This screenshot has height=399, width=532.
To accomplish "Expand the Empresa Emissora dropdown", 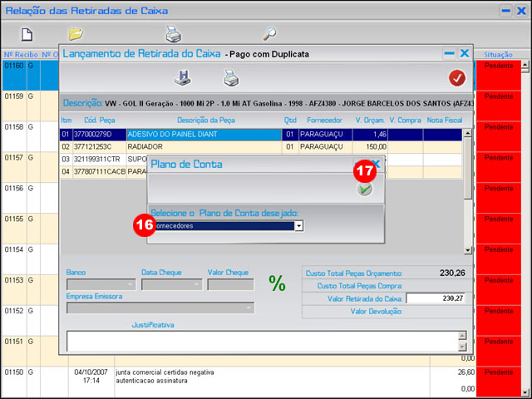I will [x=249, y=308].
